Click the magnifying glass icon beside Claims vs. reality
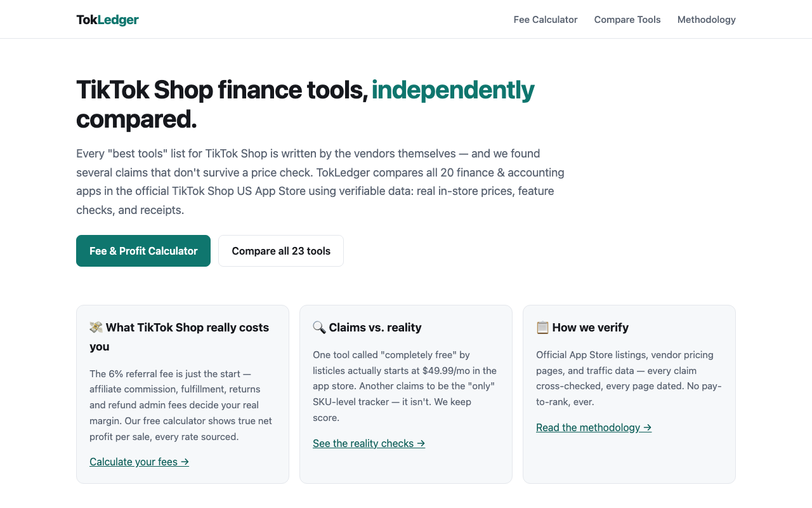Screen dimensions: 812x508 point(319,328)
